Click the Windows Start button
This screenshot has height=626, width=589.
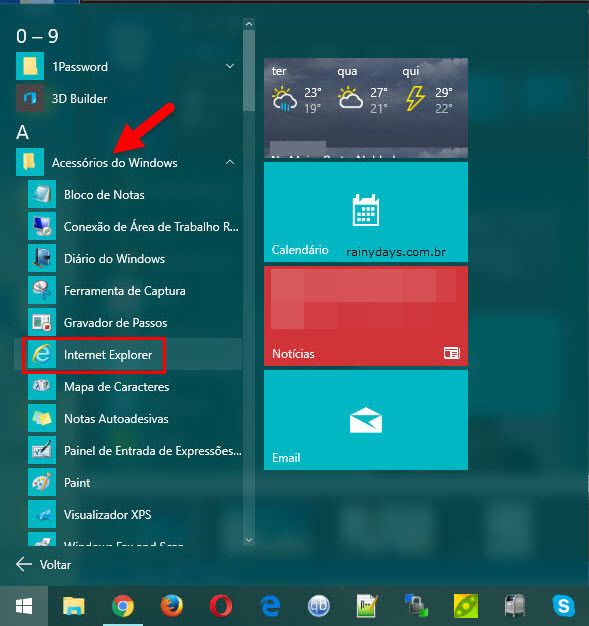coord(24,606)
